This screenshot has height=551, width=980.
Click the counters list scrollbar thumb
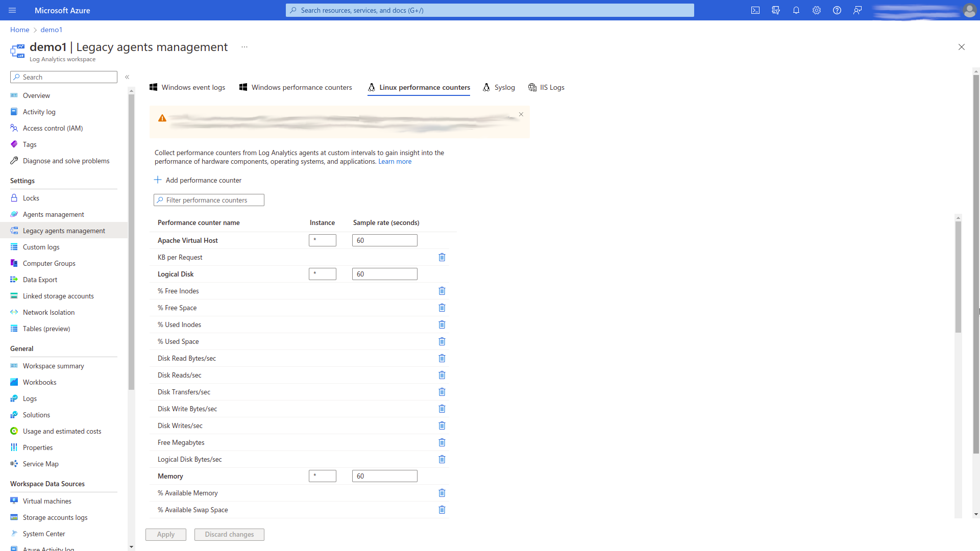coord(959,277)
